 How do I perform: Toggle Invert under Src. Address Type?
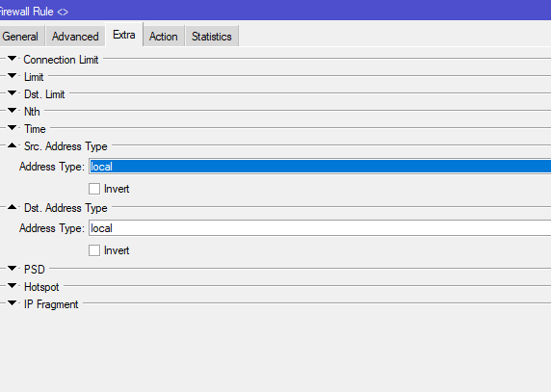(x=94, y=189)
